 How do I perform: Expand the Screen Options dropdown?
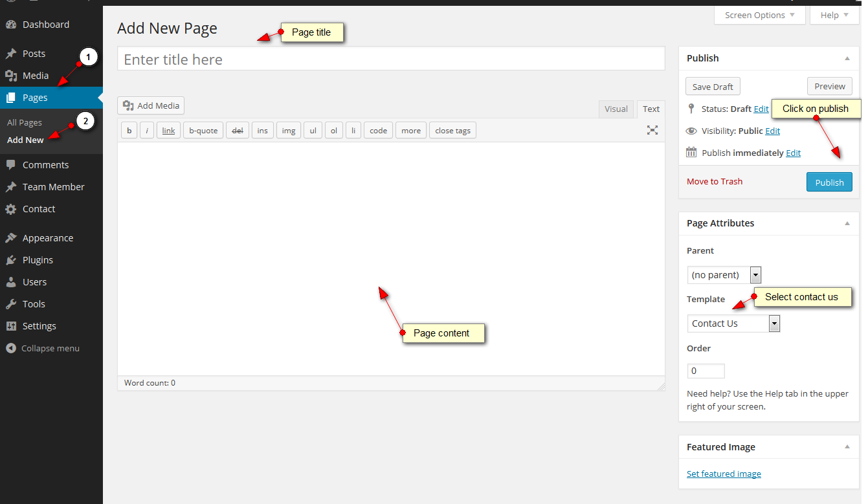[x=760, y=15]
